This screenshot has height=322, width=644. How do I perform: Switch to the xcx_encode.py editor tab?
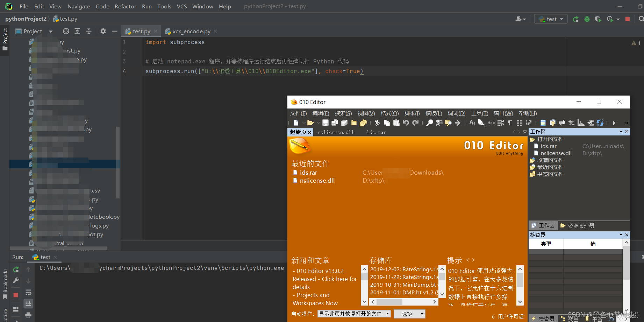tap(191, 31)
